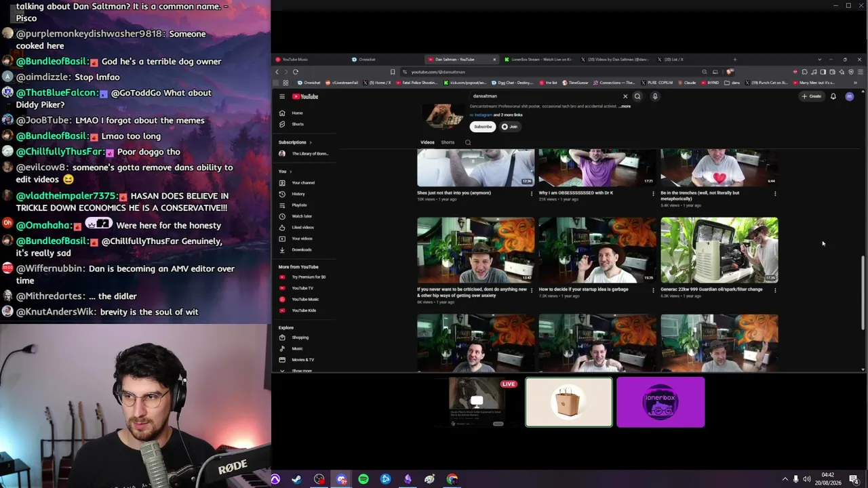Viewport: 868px width, 488px height.
Task: Open the account avatar menu
Action: (x=850, y=96)
